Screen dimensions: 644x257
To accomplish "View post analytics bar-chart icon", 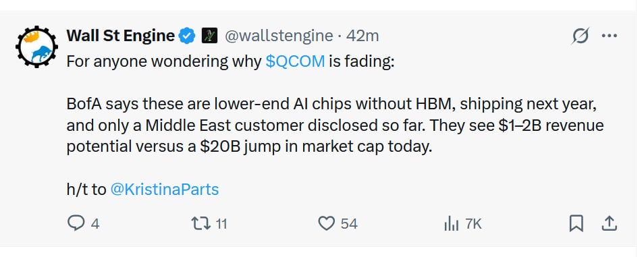I will [x=451, y=224].
